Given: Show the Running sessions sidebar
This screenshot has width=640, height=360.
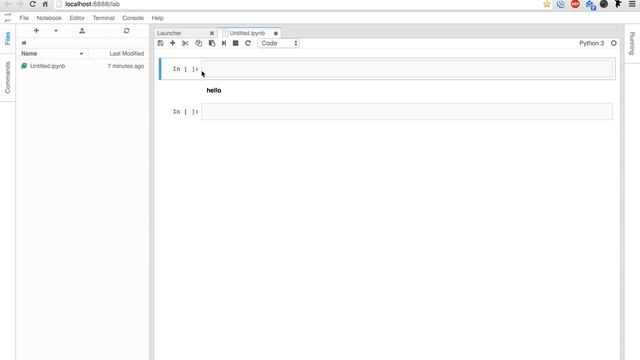Looking at the screenshot, I should click(x=632, y=43).
